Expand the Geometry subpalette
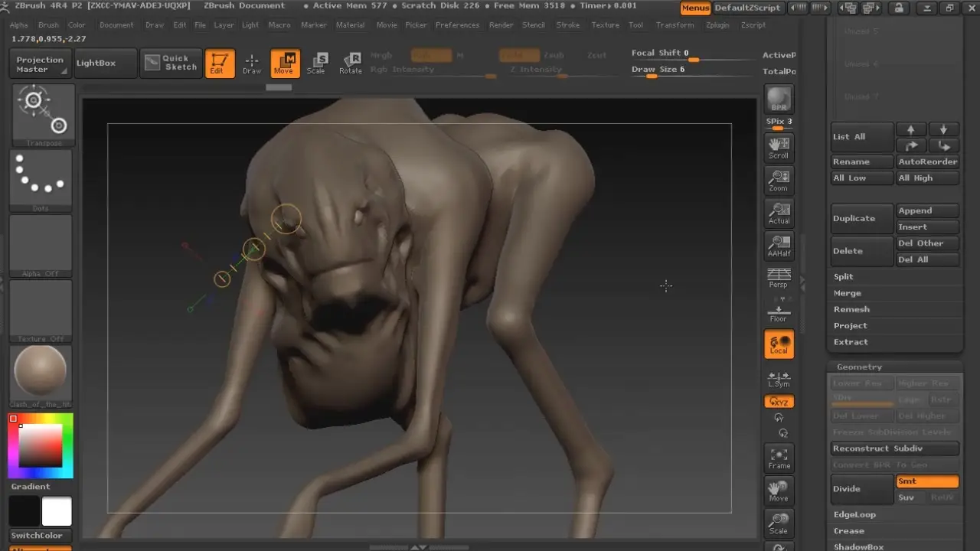Image resolution: width=980 pixels, height=551 pixels. (859, 367)
